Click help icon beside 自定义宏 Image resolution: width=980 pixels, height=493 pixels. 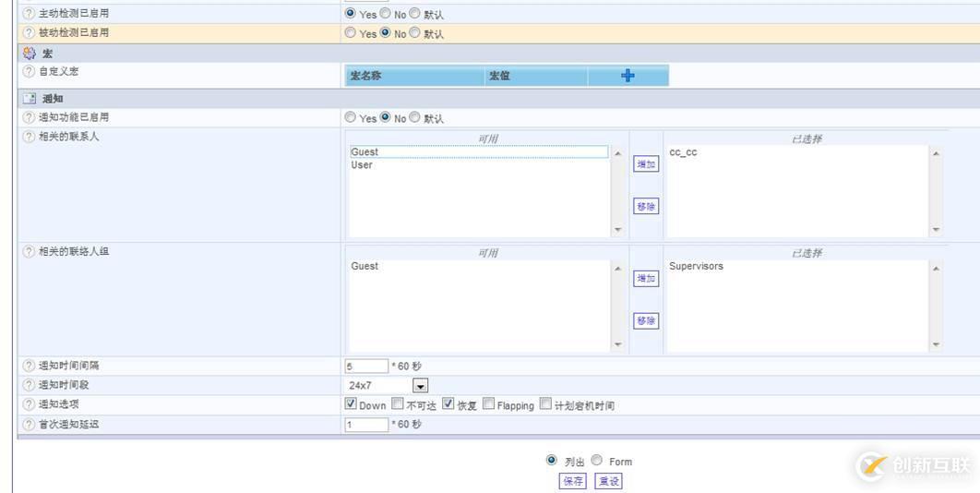(x=29, y=71)
